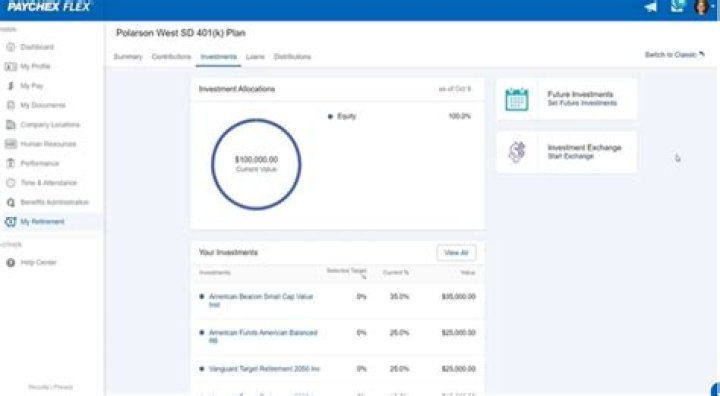Click the Equity 100.0% value
Viewport: 720px width, 396px height.
pyautogui.click(x=460, y=117)
